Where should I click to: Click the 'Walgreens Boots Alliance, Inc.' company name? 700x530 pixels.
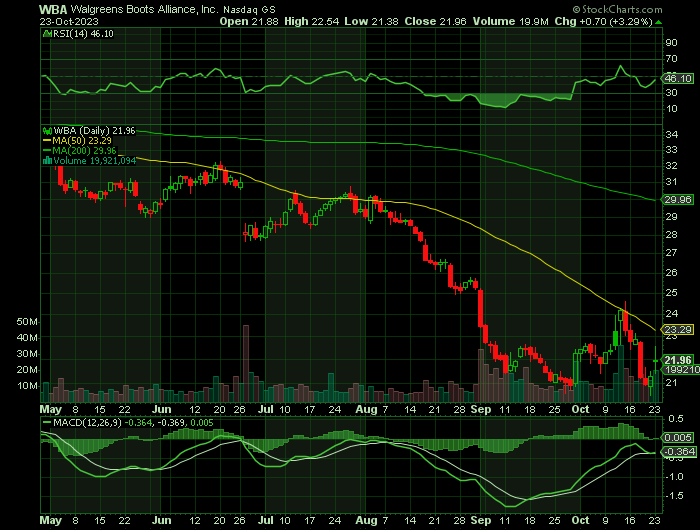coord(145,9)
